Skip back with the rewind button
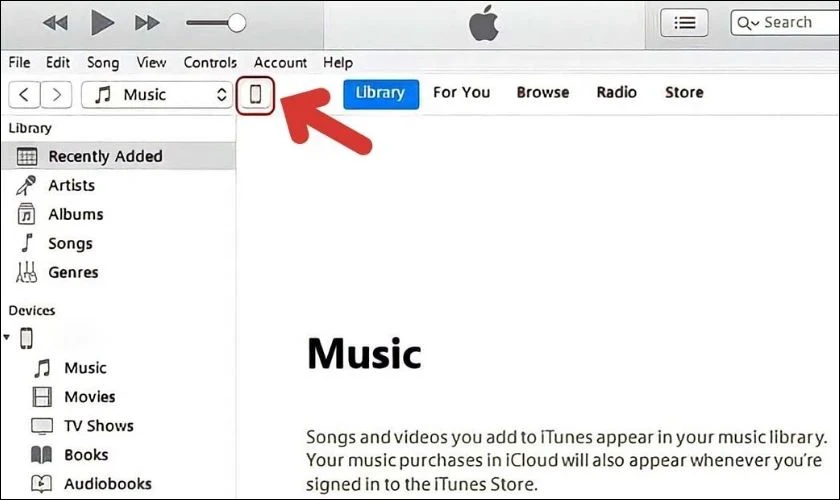 click(x=55, y=23)
